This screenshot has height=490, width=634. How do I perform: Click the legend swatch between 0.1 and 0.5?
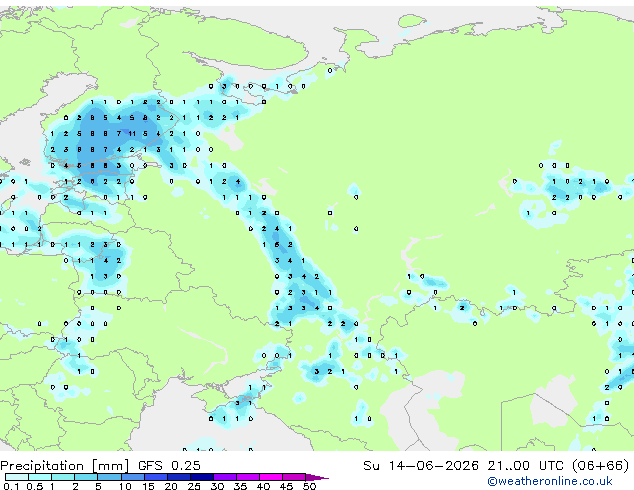pos(17,477)
